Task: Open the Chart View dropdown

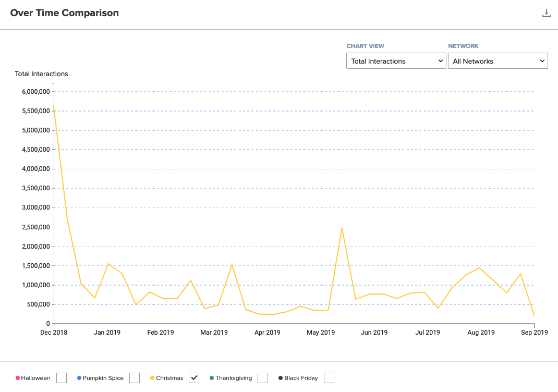Action: pyautogui.click(x=396, y=61)
